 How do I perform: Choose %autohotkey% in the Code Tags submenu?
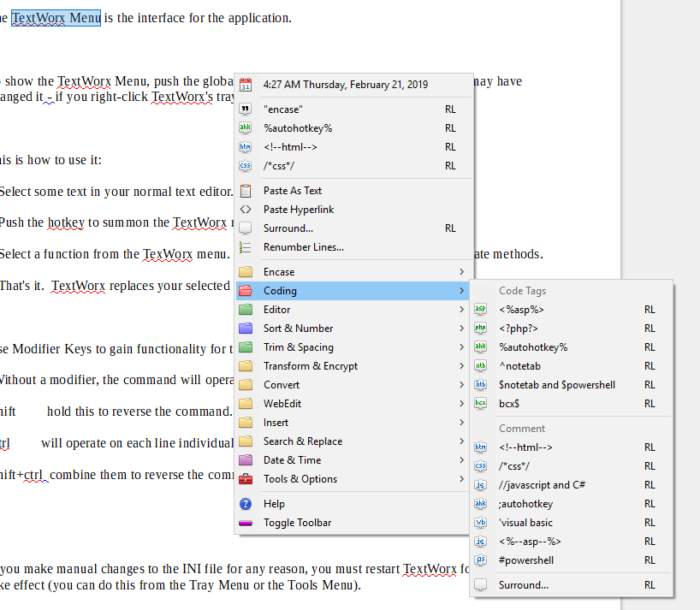coord(572,346)
